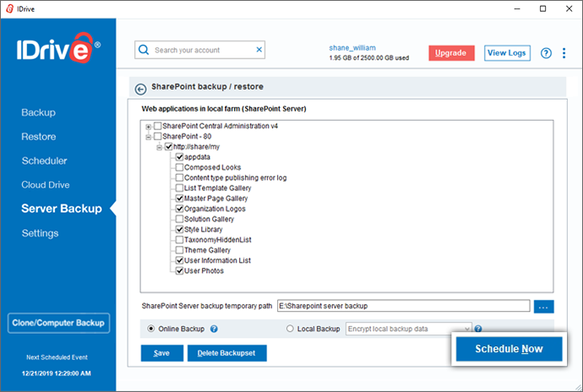Open the three-dot more options menu
This screenshot has width=583, height=392.
(x=564, y=53)
